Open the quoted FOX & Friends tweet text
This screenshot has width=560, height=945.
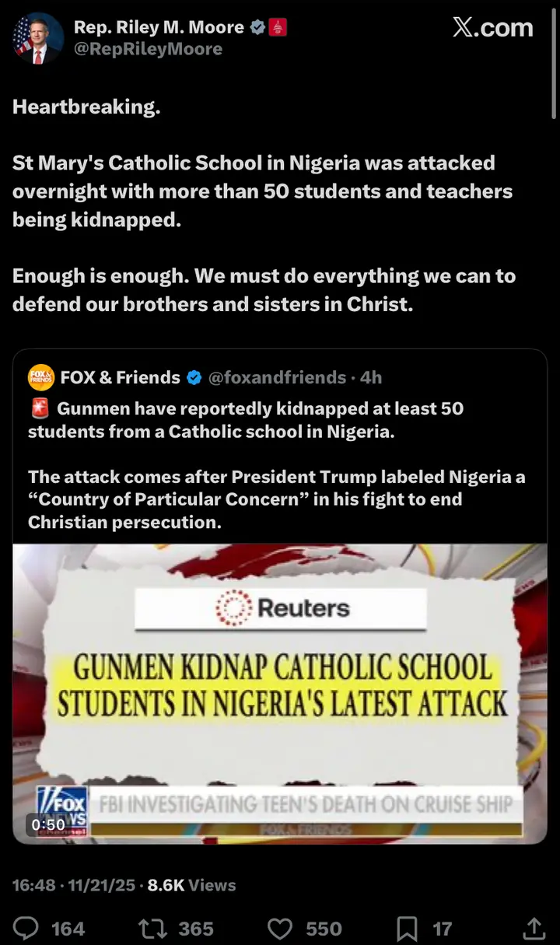point(276,465)
